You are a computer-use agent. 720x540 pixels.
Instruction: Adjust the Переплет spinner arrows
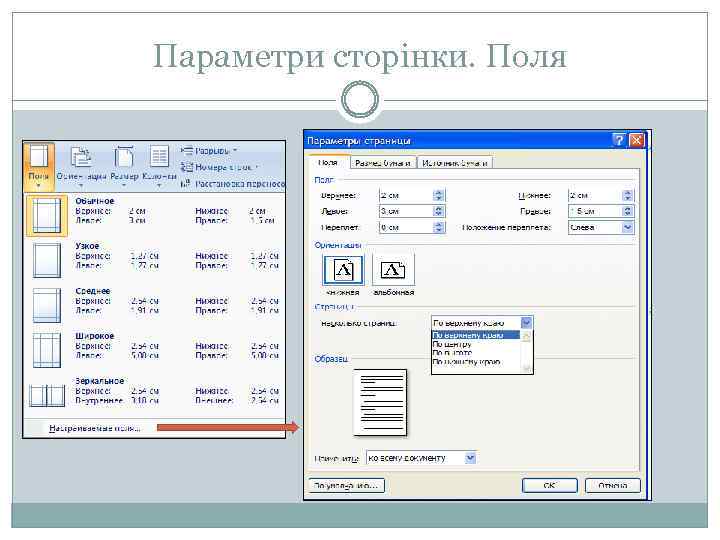pos(439,227)
